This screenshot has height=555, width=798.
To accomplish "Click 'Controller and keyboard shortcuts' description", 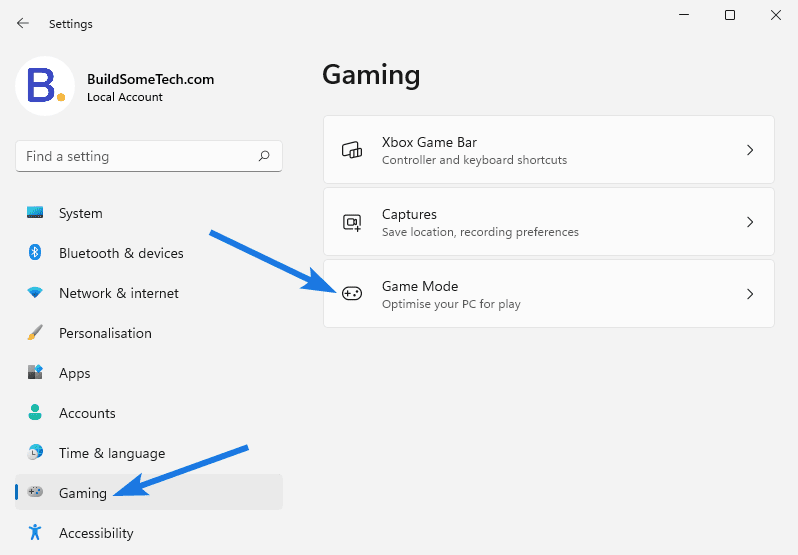I will tap(474, 160).
